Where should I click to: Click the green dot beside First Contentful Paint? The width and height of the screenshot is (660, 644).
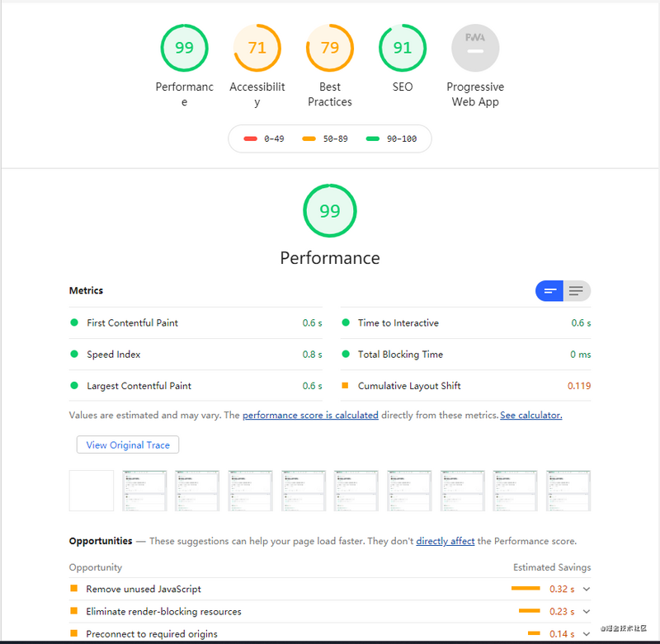point(74,322)
